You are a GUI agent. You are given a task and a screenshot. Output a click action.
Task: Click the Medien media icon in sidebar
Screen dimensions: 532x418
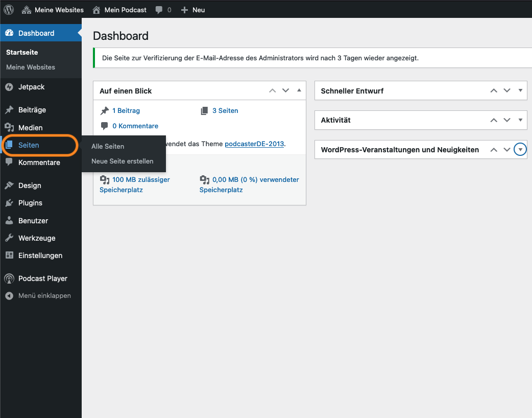click(9, 127)
